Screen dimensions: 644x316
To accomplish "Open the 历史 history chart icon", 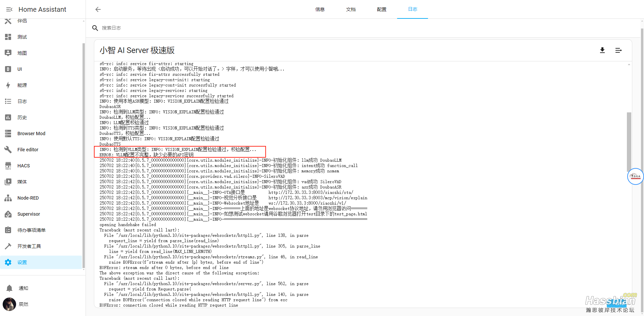I will [x=8, y=117].
